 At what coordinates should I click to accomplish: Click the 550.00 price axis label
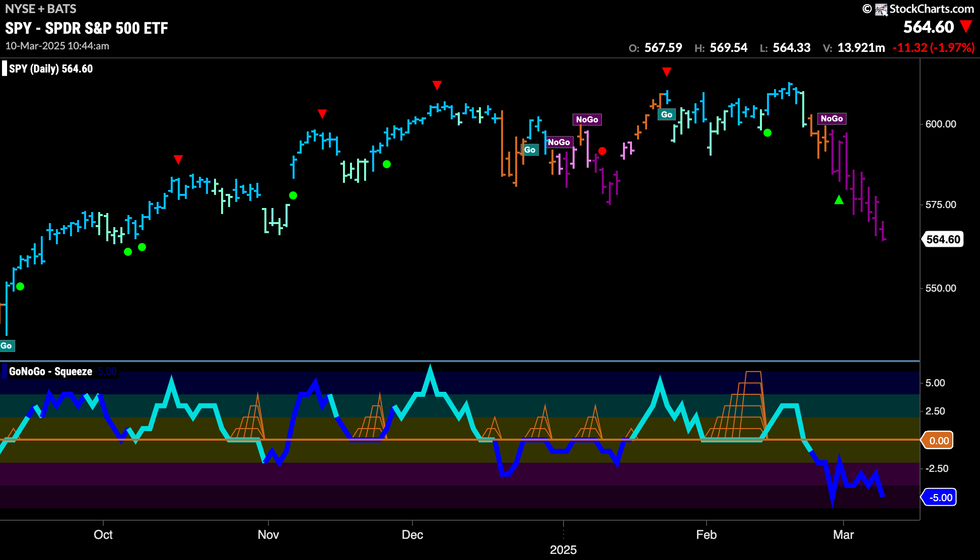tap(941, 288)
